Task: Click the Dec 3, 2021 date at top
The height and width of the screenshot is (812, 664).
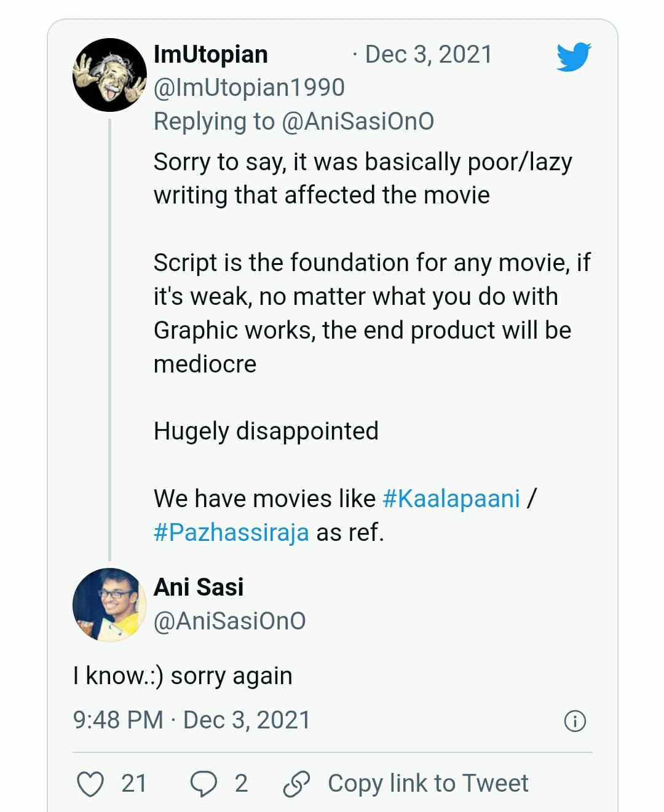Action: click(429, 54)
